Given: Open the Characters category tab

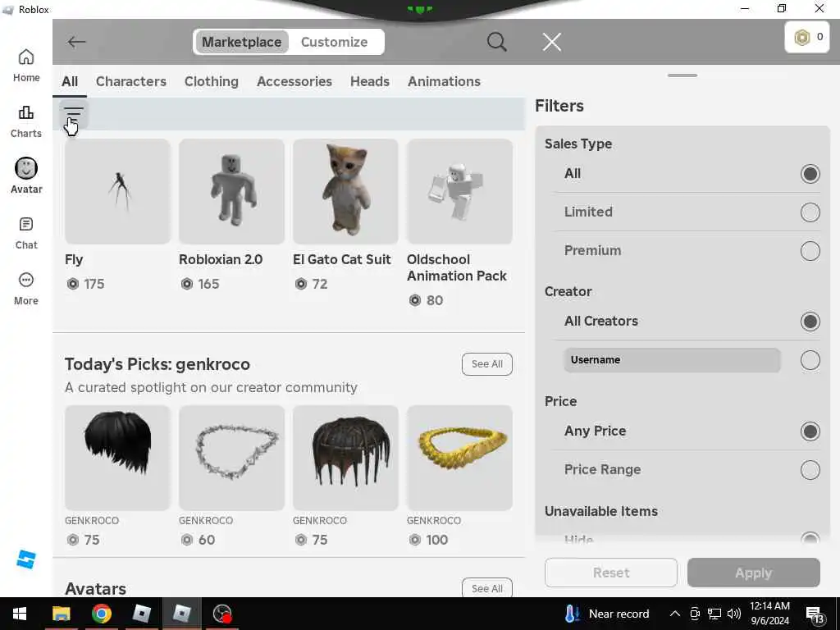Looking at the screenshot, I should pos(131,81).
